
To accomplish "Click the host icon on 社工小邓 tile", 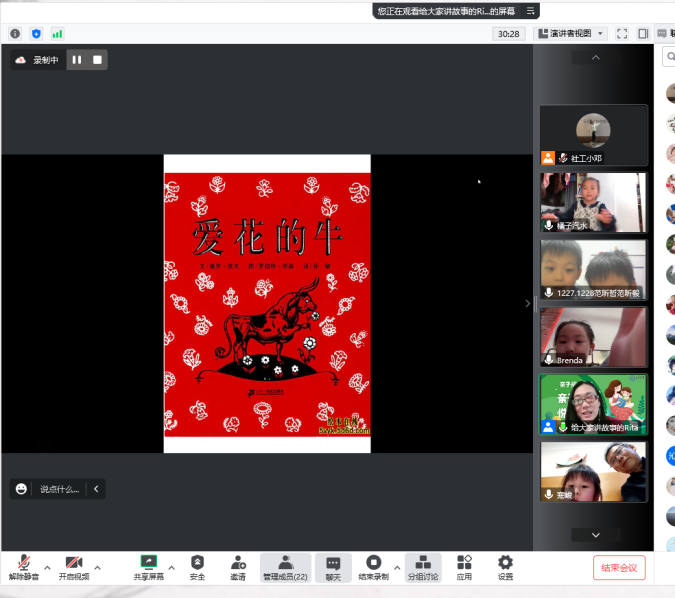I will (x=548, y=158).
